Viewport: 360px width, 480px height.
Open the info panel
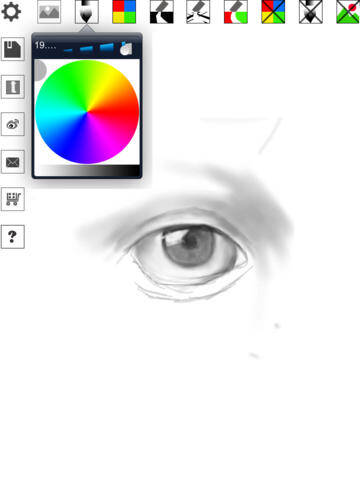tap(13, 87)
